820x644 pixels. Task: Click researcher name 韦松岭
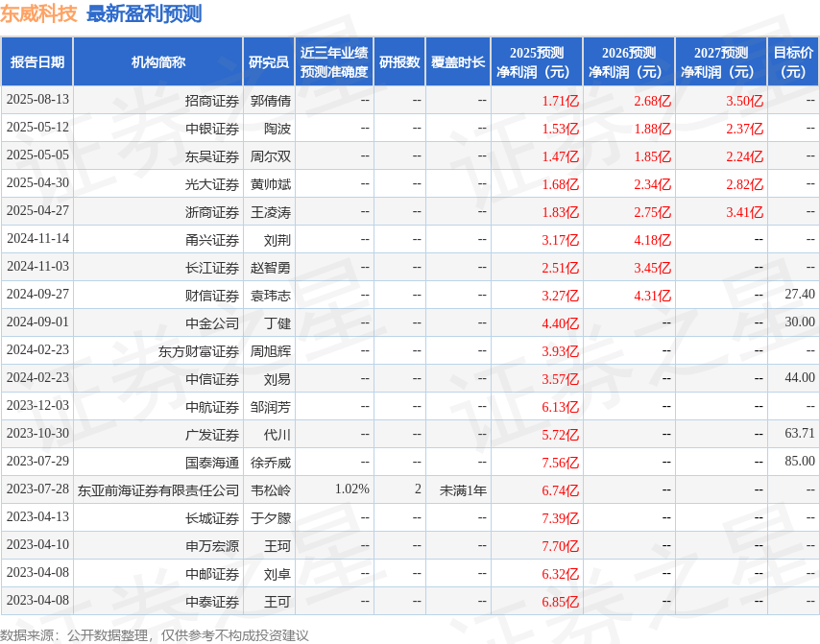point(271,489)
